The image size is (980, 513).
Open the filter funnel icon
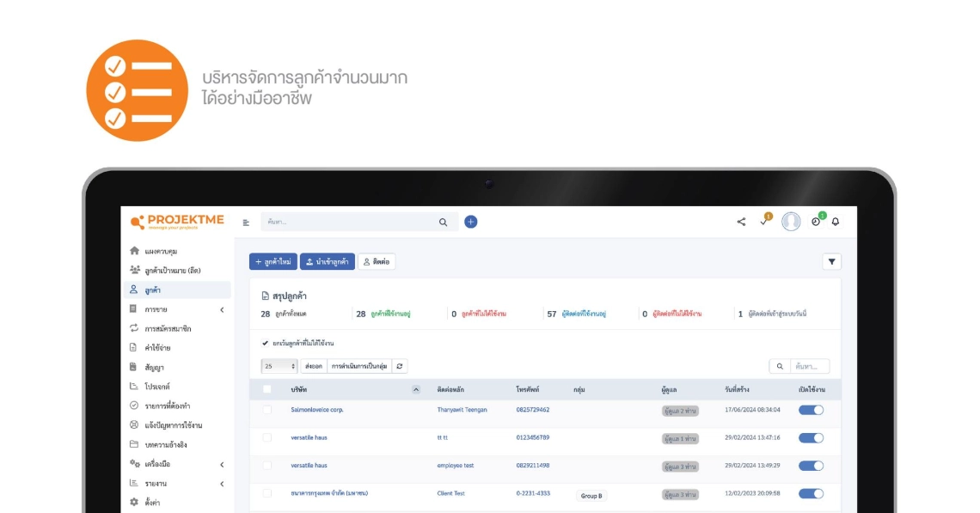(831, 262)
